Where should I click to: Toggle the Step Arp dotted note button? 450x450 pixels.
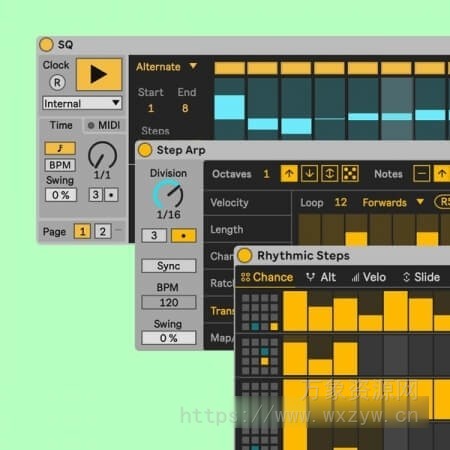[x=183, y=235]
